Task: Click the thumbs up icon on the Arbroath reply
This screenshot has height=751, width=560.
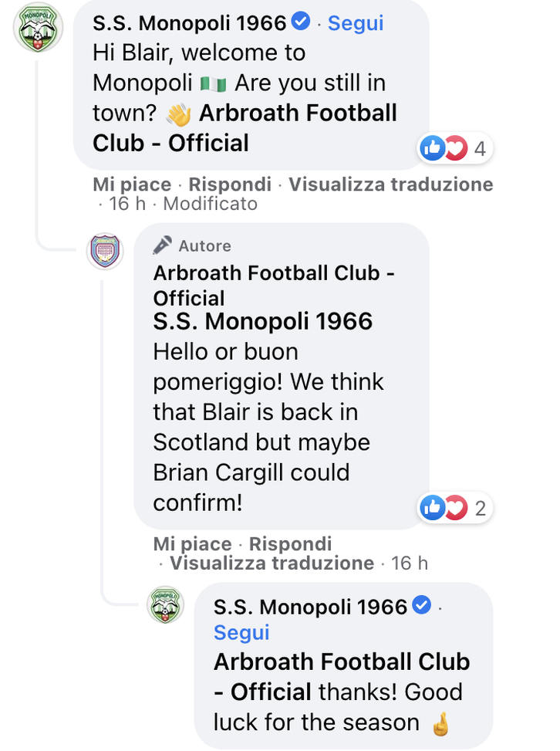Action: pyautogui.click(x=433, y=507)
